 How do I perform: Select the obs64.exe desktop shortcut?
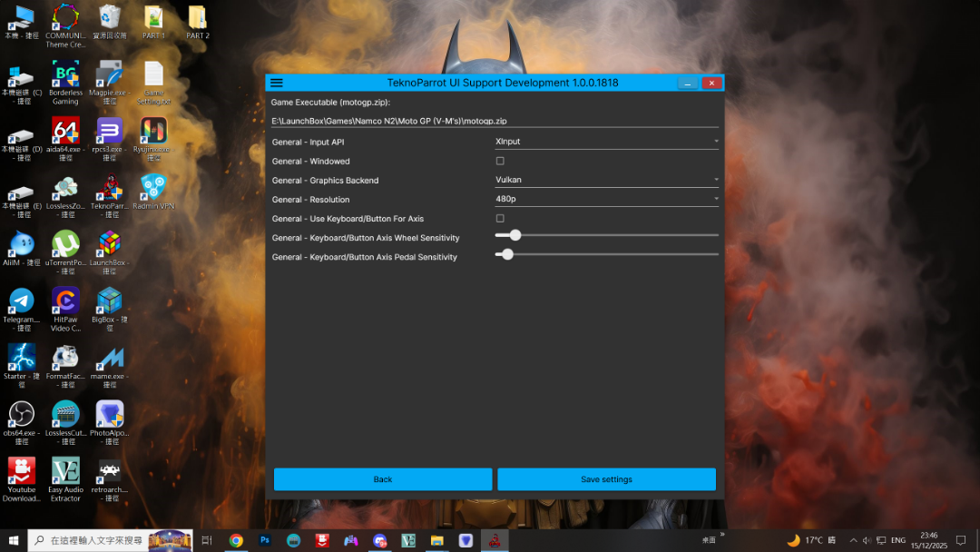coord(21,414)
